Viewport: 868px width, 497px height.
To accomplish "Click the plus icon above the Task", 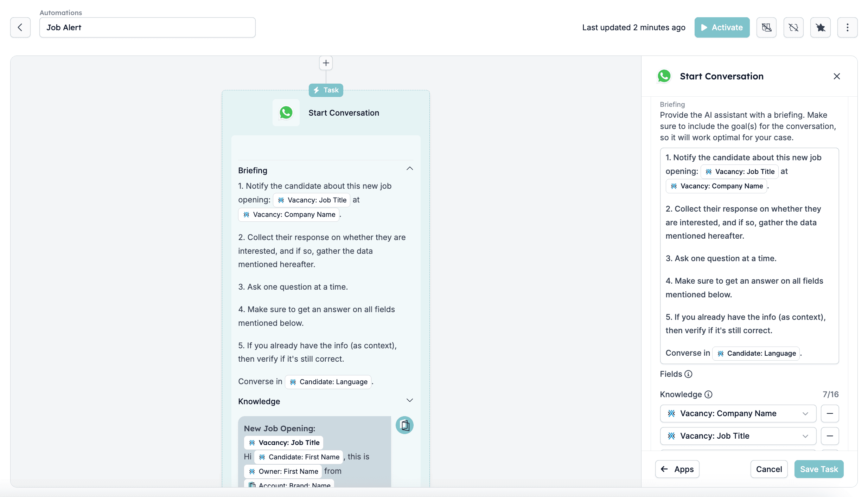I will [326, 63].
